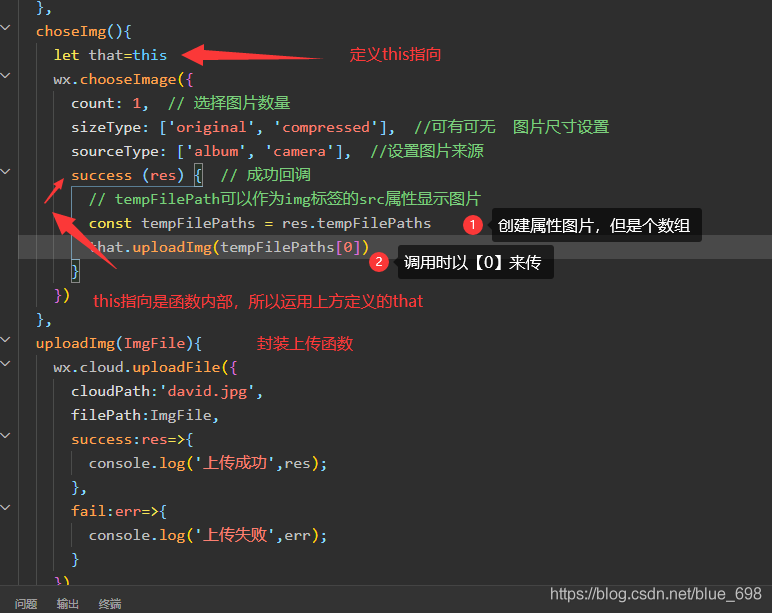Click the '//设置图片来源' comment

(x=427, y=151)
